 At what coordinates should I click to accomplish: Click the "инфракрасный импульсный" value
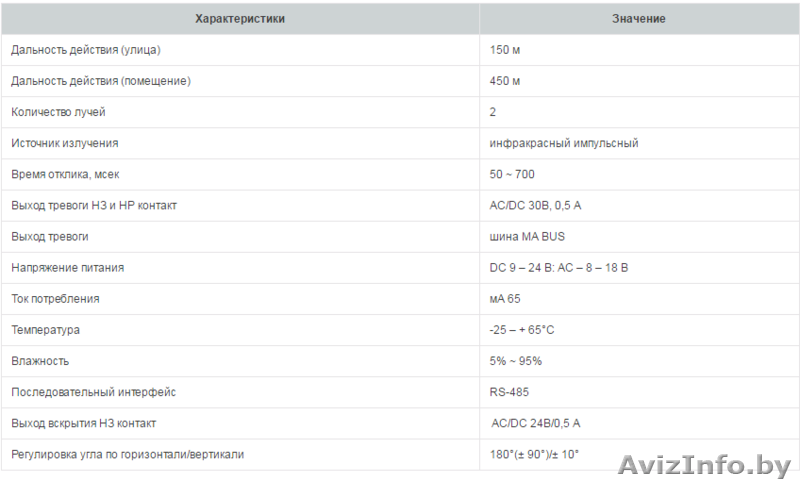pos(564,143)
